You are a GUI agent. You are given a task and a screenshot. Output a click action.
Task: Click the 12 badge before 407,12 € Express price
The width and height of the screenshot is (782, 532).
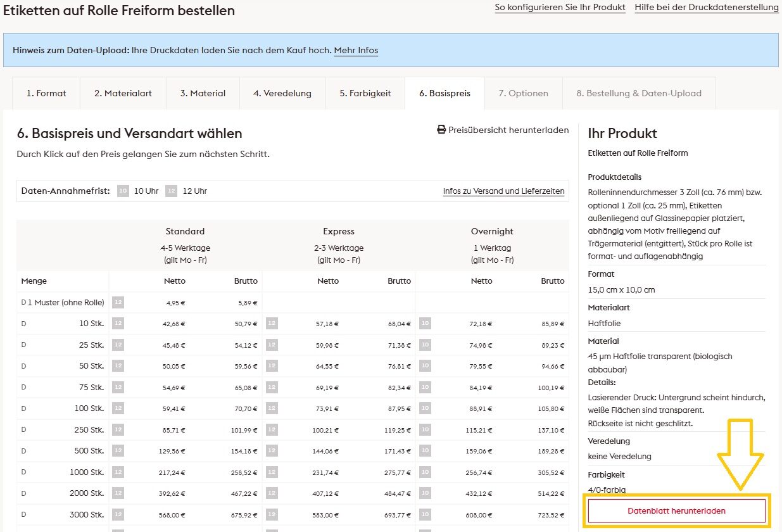click(272, 493)
